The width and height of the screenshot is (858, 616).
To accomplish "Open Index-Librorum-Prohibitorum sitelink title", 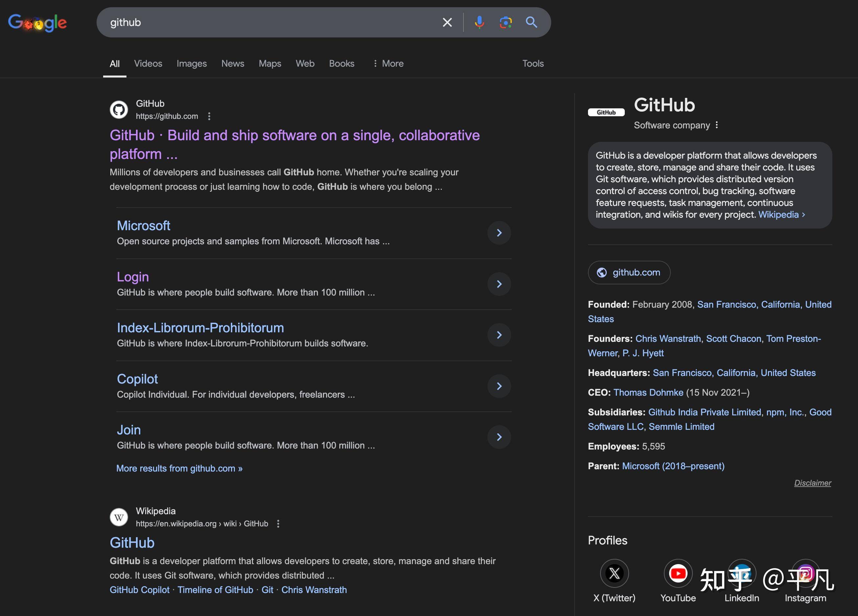I will [200, 328].
